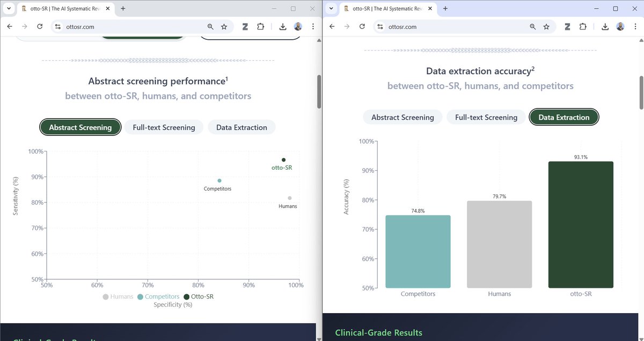Click the right window vertical scrollbar thumb
This screenshot has width=644, height=341.
(x=641, y=92)
